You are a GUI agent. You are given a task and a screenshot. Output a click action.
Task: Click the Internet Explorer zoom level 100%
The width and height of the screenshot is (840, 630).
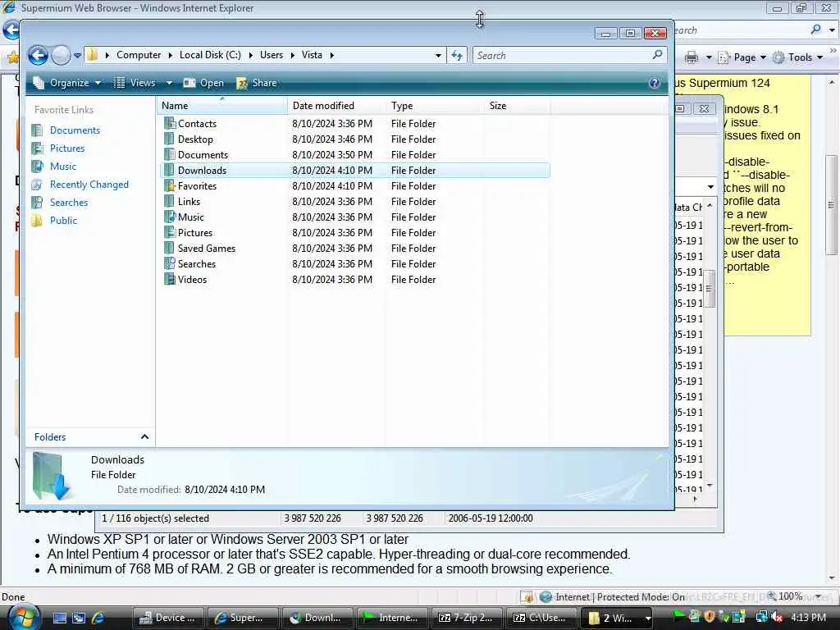790,596
